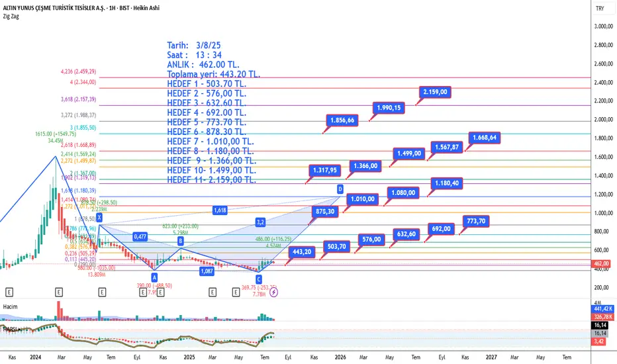Click the 2025 label on the time axis
Viewport: 617px width, 364px height.
(189, 357)
